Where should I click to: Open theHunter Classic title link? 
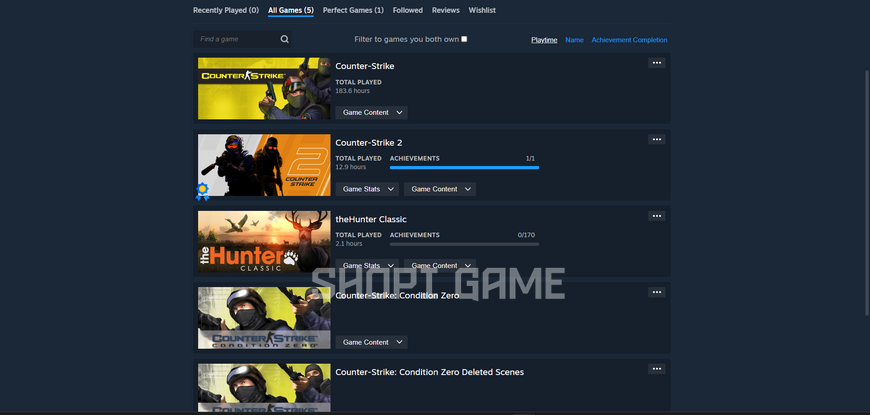coord(371,219)
